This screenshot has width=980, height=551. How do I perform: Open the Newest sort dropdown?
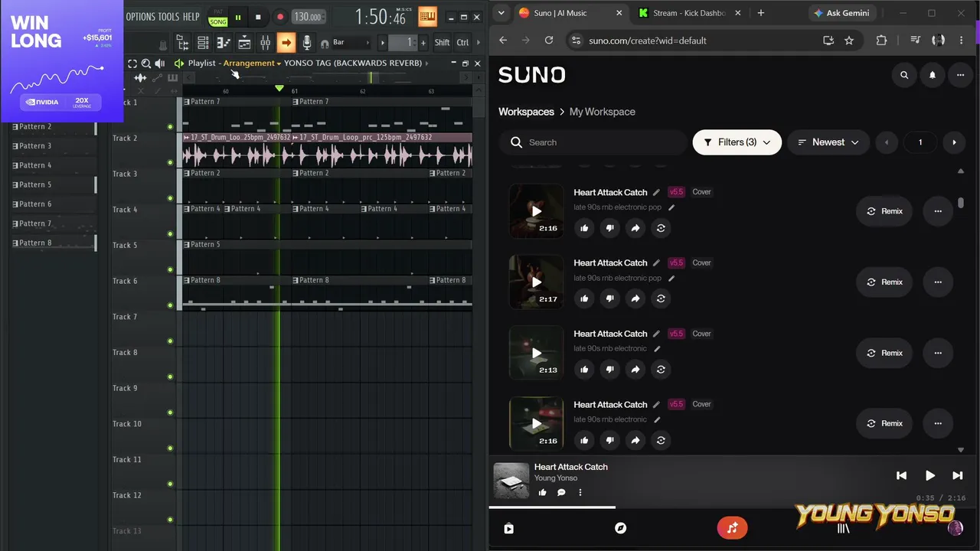[828, 142]
